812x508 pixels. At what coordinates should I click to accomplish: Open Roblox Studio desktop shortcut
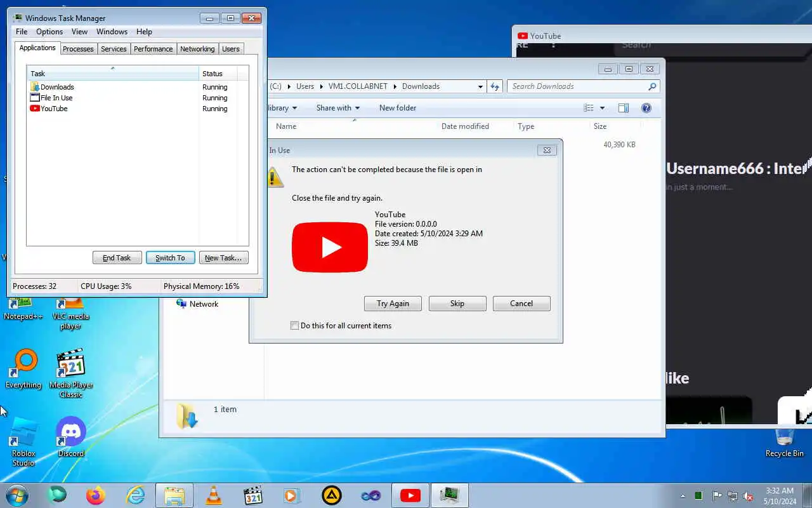click(23, 441)
